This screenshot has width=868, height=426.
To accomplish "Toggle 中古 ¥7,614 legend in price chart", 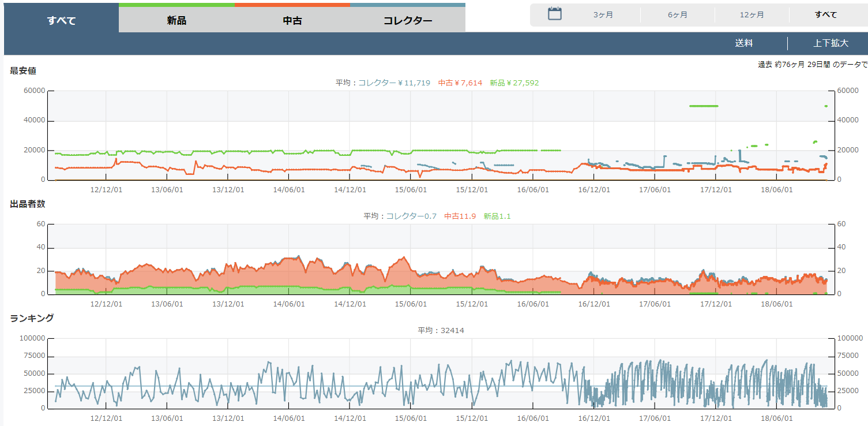I will click(460, 83).
